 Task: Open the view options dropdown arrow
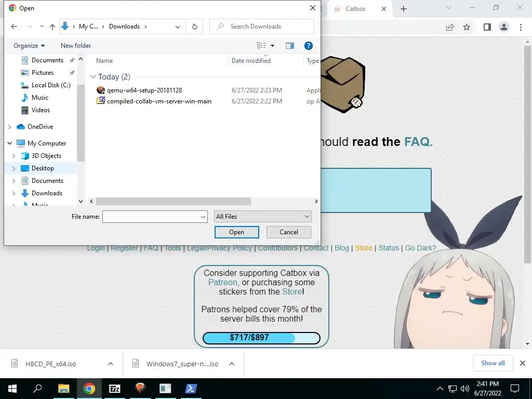pos(272,46)
